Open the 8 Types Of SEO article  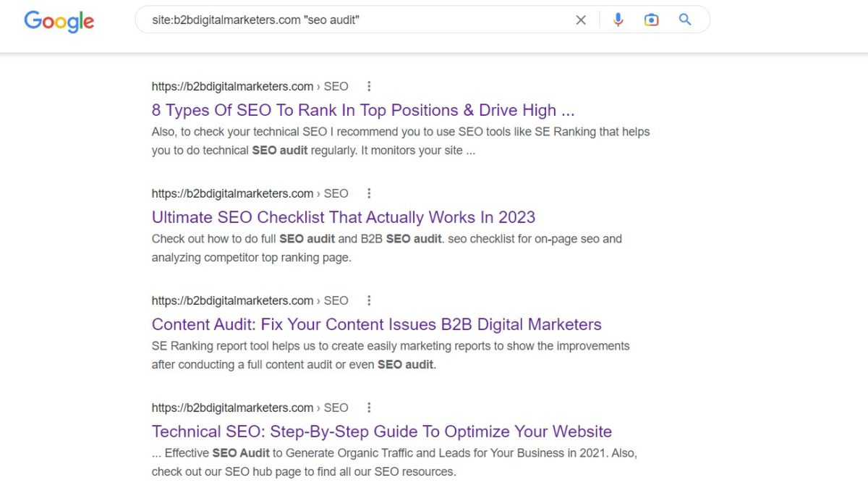362,110
